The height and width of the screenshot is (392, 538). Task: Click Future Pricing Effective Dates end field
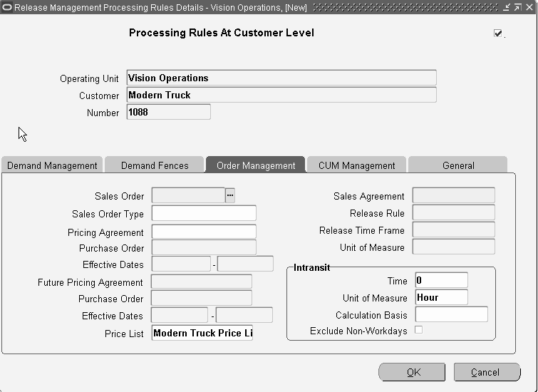(x=244, y=315)
